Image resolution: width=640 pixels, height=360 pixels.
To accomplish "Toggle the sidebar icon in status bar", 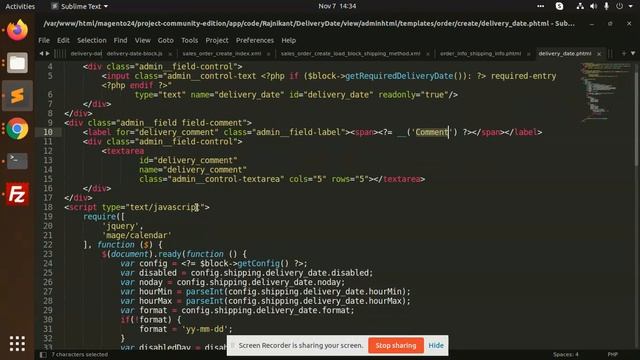I will [x=43, y=354].
